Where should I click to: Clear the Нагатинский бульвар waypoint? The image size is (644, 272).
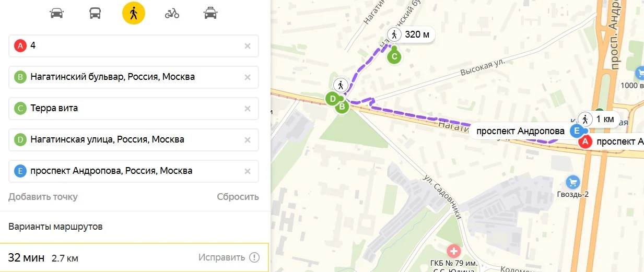point(248,77)
